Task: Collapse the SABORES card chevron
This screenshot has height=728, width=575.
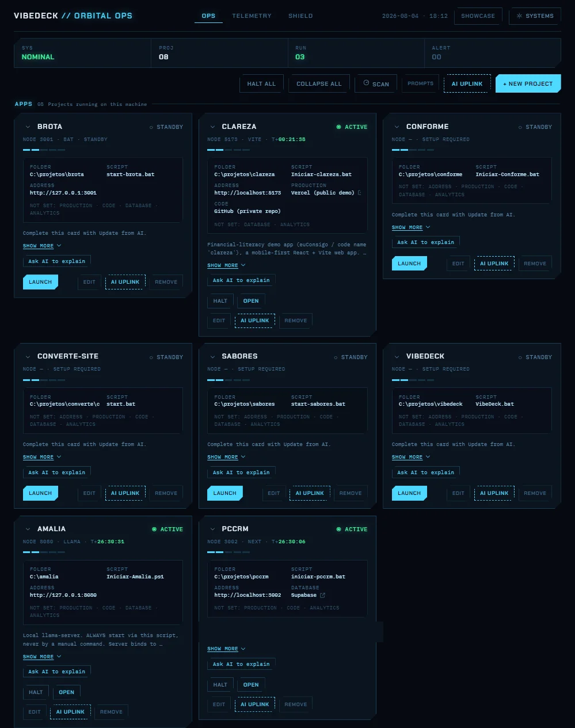Action: point(212,357)
